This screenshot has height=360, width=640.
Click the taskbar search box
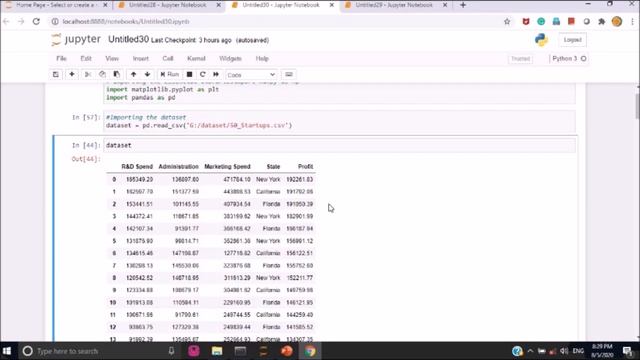tap(98, 351)
